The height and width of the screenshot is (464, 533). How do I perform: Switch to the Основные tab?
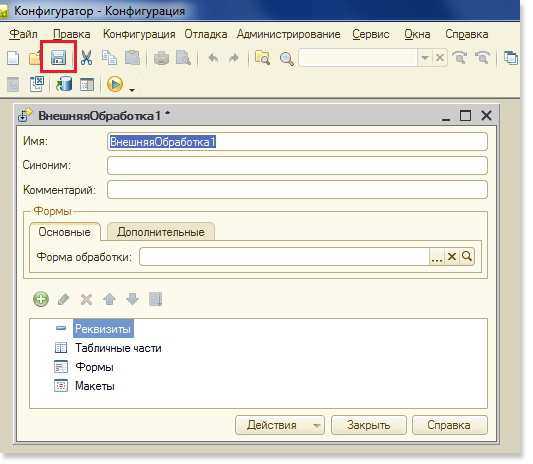65,232
